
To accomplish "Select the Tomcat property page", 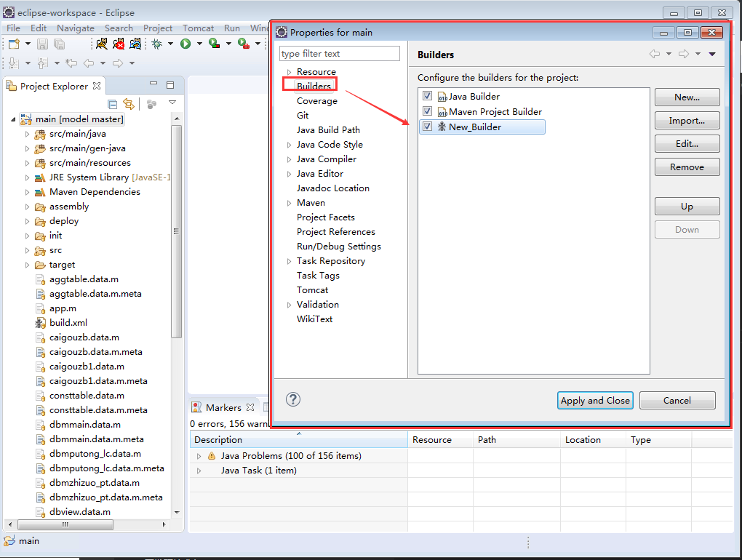I will (x=312, y=290).
